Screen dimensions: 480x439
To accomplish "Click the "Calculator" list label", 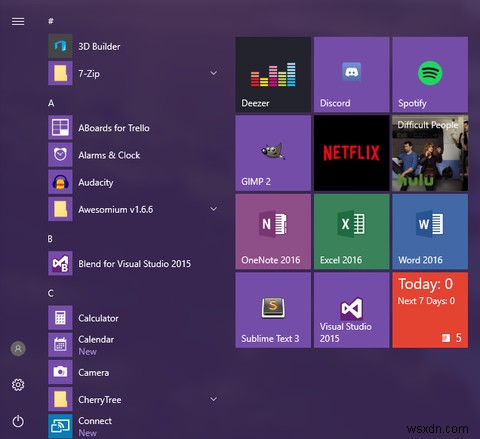I will coord(98,318).
